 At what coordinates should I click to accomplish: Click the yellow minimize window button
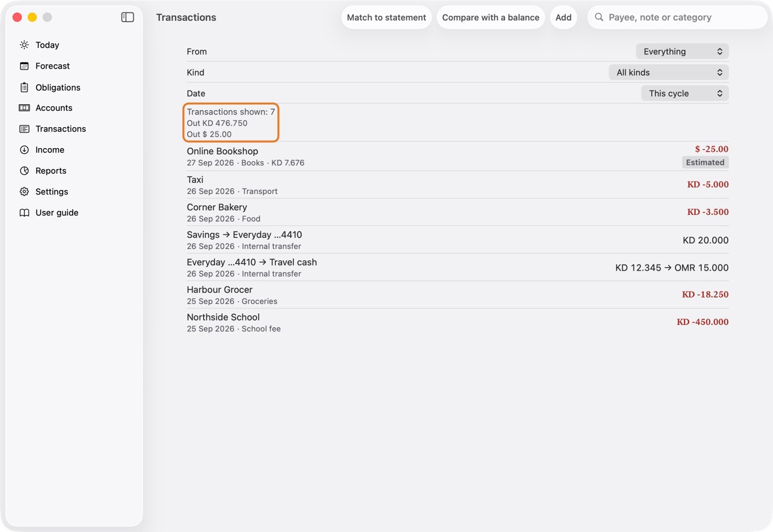point(32,17)
